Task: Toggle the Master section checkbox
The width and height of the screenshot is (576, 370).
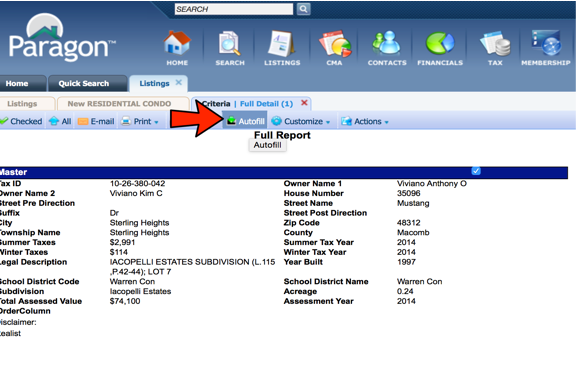Action: 476,171
